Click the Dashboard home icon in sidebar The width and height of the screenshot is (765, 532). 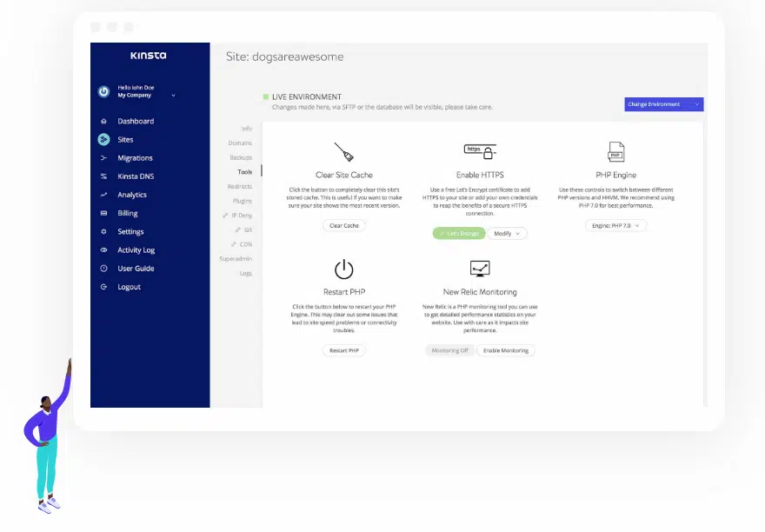tap(103, 122)
